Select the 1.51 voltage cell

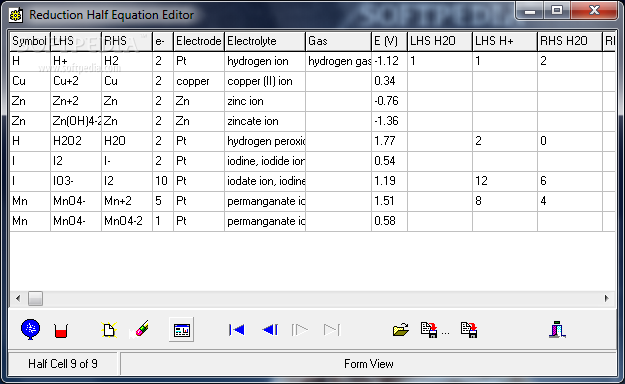coord(389,201)
